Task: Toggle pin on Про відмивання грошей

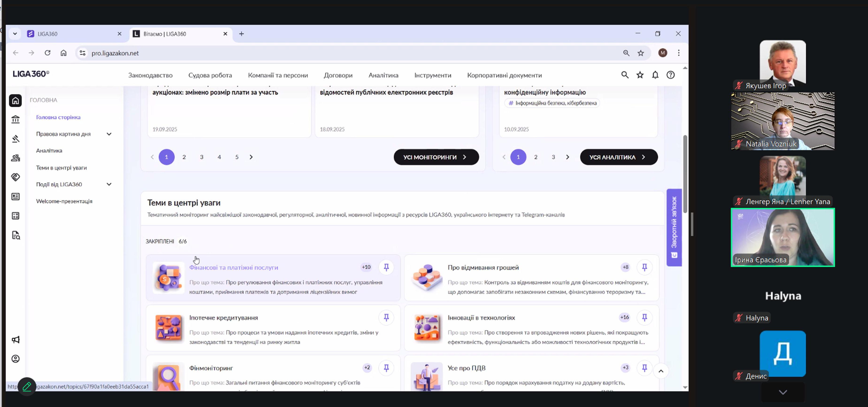Action: click(644, 268)
